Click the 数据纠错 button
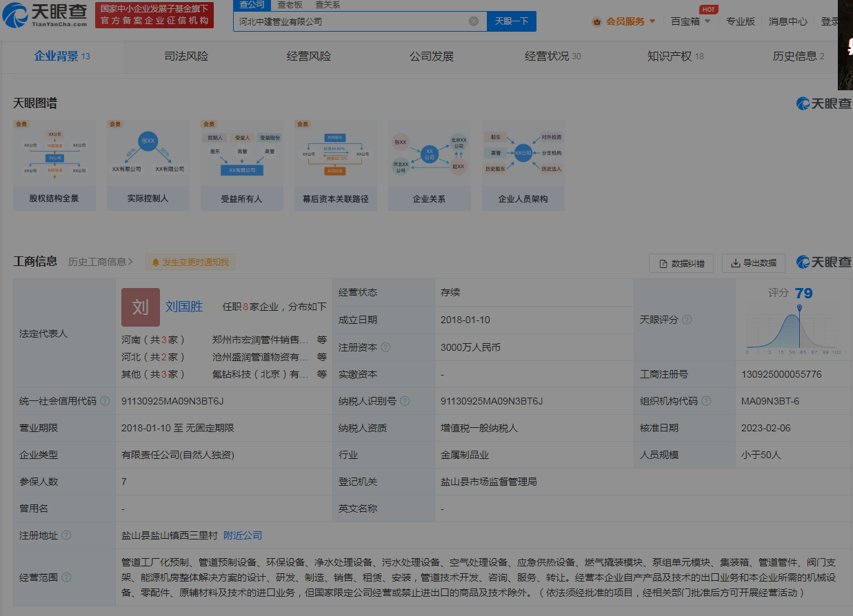 pyautogui.click(x=681, y=263)
